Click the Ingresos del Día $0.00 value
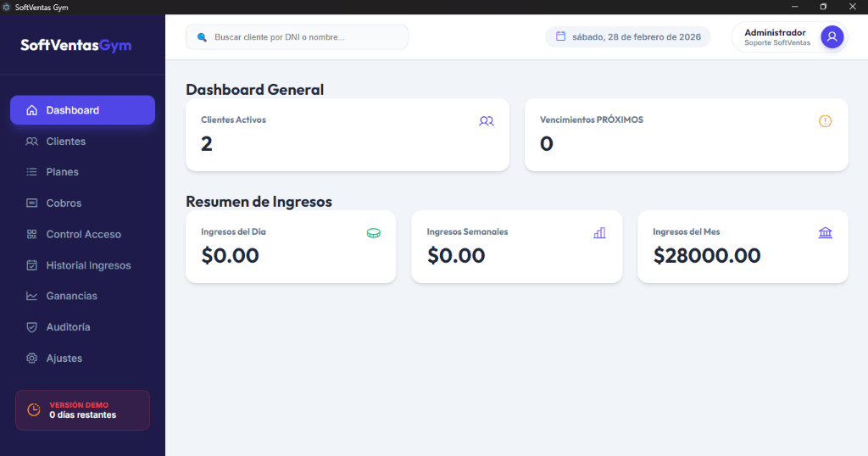This screenshot has height=456, width=868. 230,256
